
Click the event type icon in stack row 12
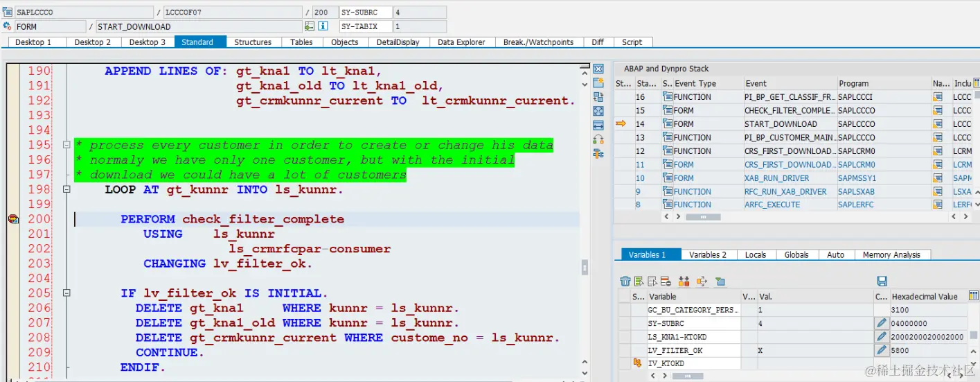(668, 151)
